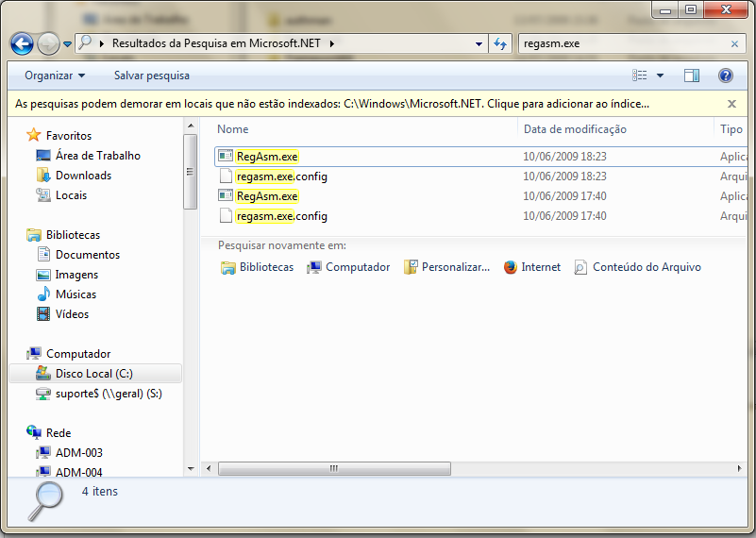
Task: Click the Back navigation arrow
Action: pyautogui.click(x=22, y=43)
